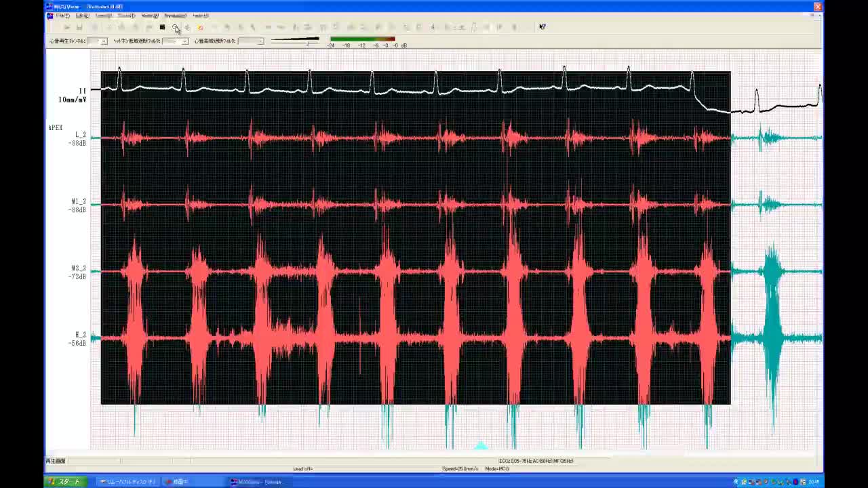Click the orange icon in the toolbar
The image size is (868, 488).
click(x=200, y=27)
